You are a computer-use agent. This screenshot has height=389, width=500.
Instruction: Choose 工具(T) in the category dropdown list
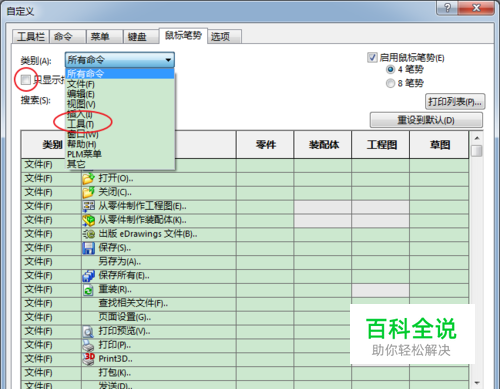point(120,124)
